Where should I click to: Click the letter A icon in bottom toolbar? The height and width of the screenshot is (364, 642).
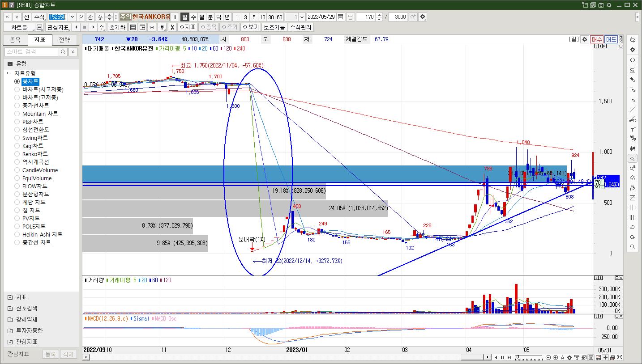click(x=562, y=357)
